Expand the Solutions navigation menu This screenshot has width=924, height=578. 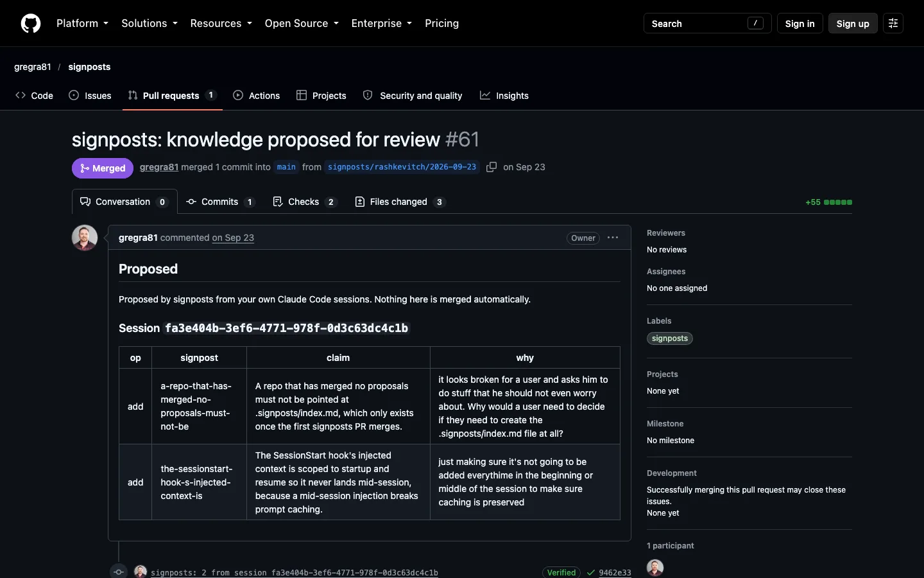[x=150, y=23]
